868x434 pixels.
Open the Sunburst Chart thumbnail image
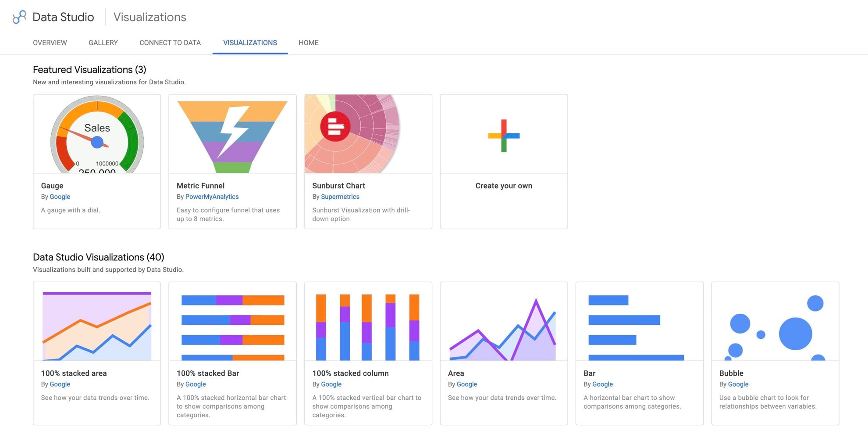pos(368,134)
